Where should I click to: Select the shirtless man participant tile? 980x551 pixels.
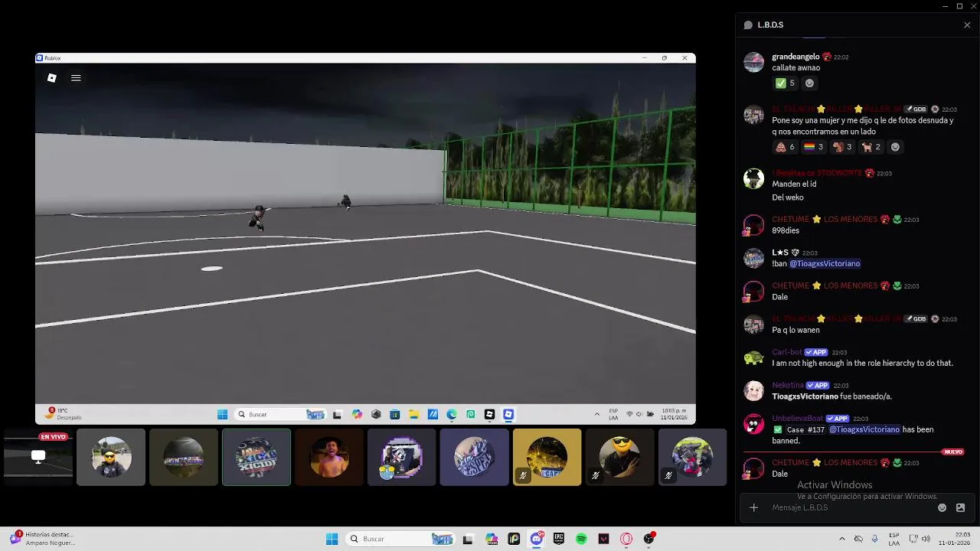coord(329,457)
